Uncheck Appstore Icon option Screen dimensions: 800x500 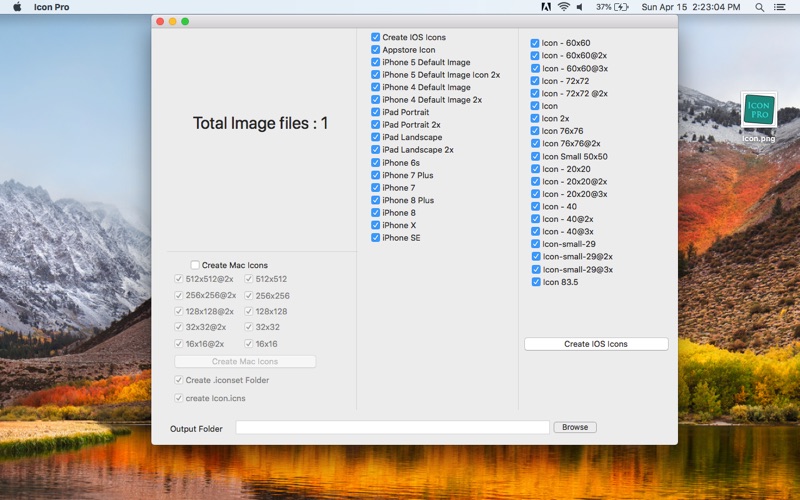coord(376,49)
